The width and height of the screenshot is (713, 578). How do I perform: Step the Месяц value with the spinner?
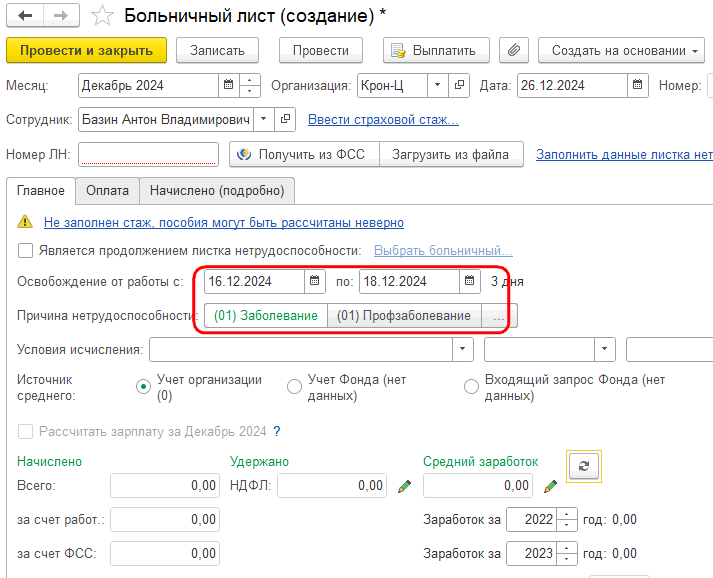coord(249,85)
